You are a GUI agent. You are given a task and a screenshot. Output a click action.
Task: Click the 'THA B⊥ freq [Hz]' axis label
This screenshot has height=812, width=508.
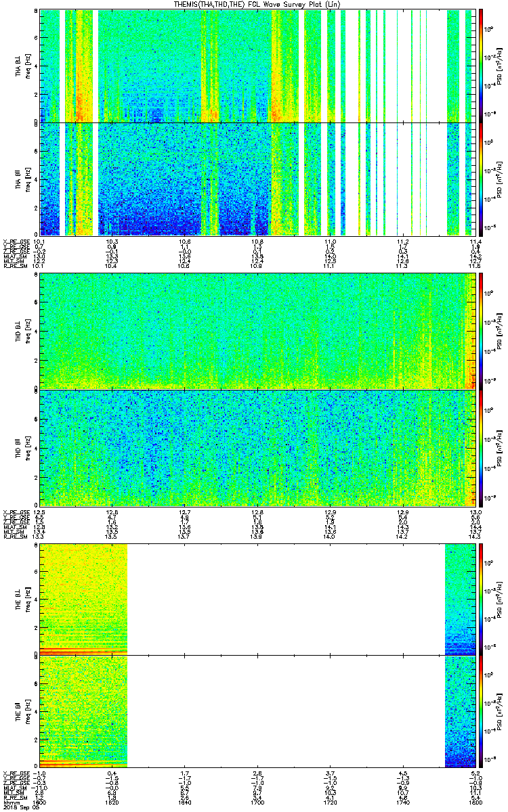[x=22, y=66]
